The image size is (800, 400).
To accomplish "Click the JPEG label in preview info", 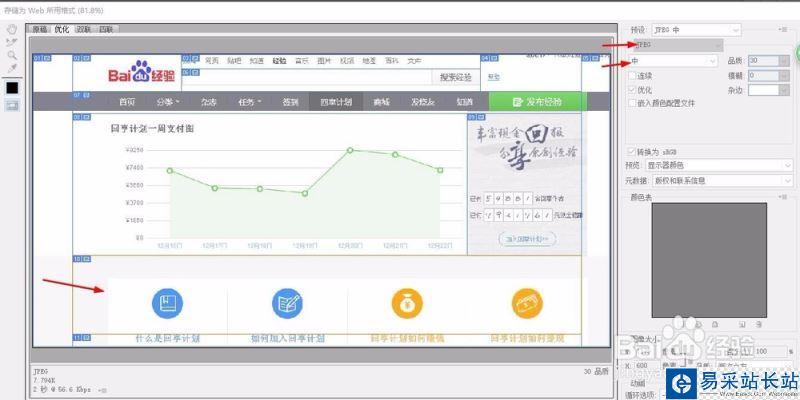I will click(x=40, y=372).
